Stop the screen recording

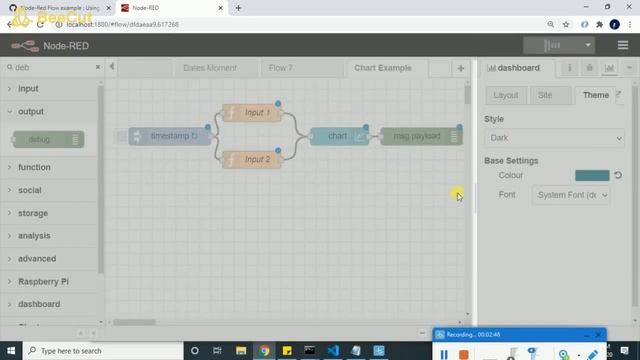464,354
